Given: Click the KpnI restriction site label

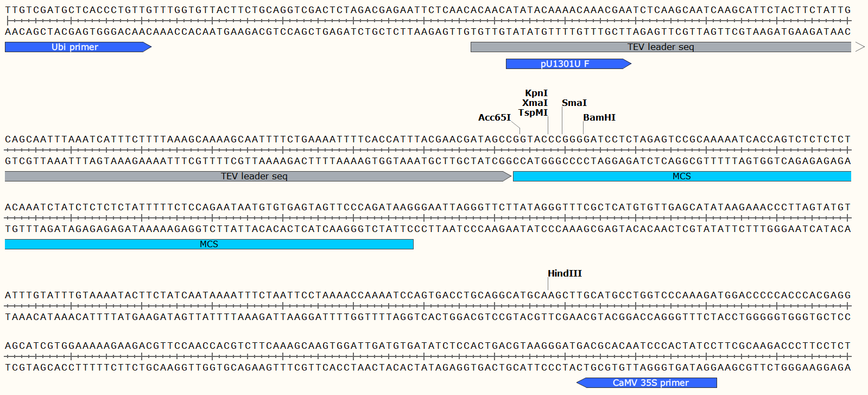Looking at the screenshot, I should click(536, 93).
